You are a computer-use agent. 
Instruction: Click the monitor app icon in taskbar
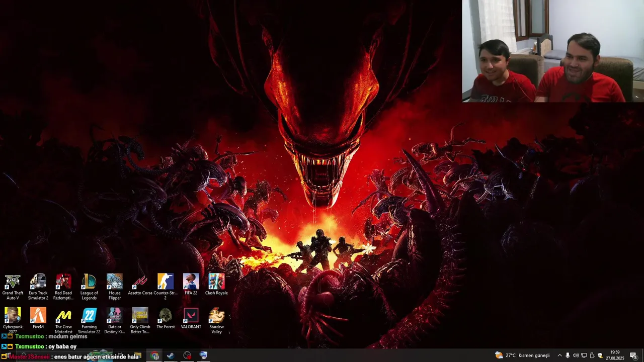point(203,355)
